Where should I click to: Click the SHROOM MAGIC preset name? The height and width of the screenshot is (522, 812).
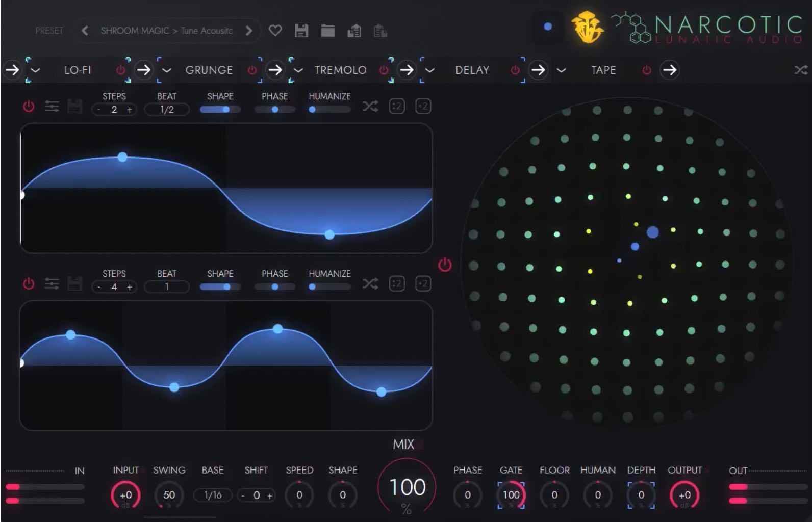(166, 31)
